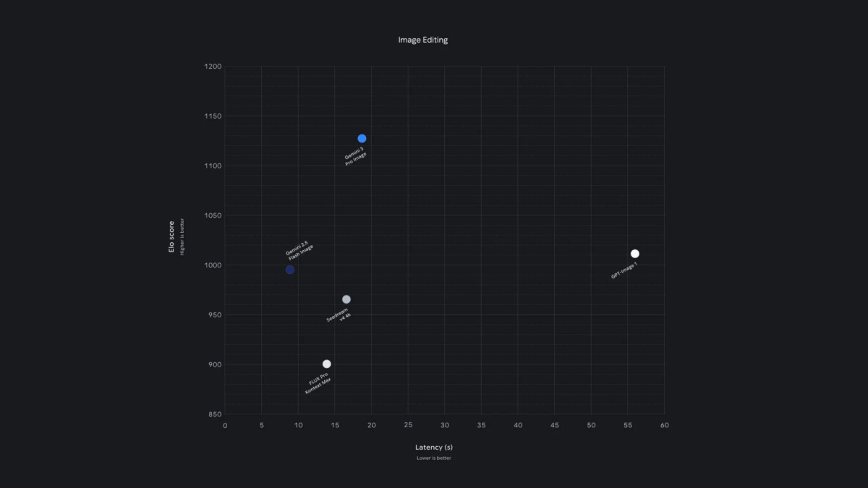Click the "Elo score" y-axis title
Image resolution: width=868 pixels, height=488 pixels.
point(171,236)
